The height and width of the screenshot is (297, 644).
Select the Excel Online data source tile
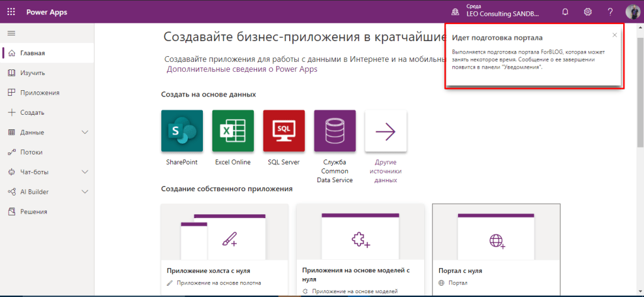point(233,131)
